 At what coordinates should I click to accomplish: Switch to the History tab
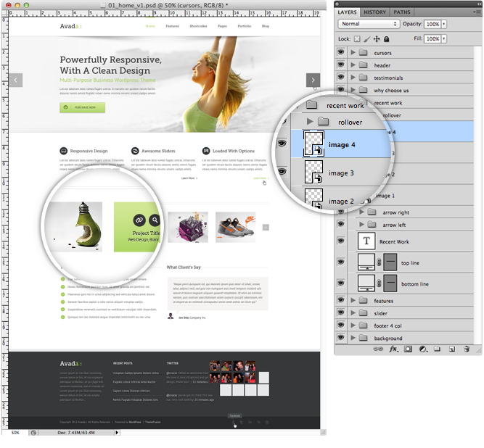pos(374,12)
